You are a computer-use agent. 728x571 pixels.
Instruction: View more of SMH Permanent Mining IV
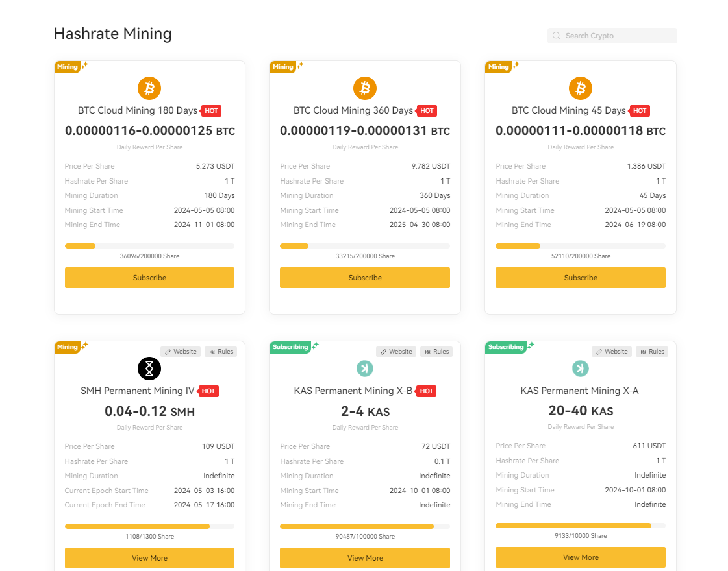149,558
